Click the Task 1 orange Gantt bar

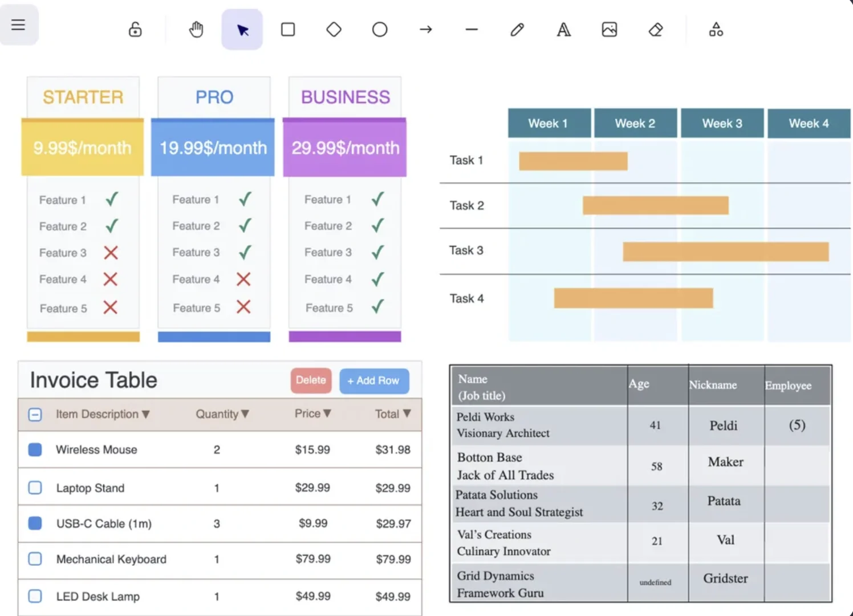(x=573, y=161)
